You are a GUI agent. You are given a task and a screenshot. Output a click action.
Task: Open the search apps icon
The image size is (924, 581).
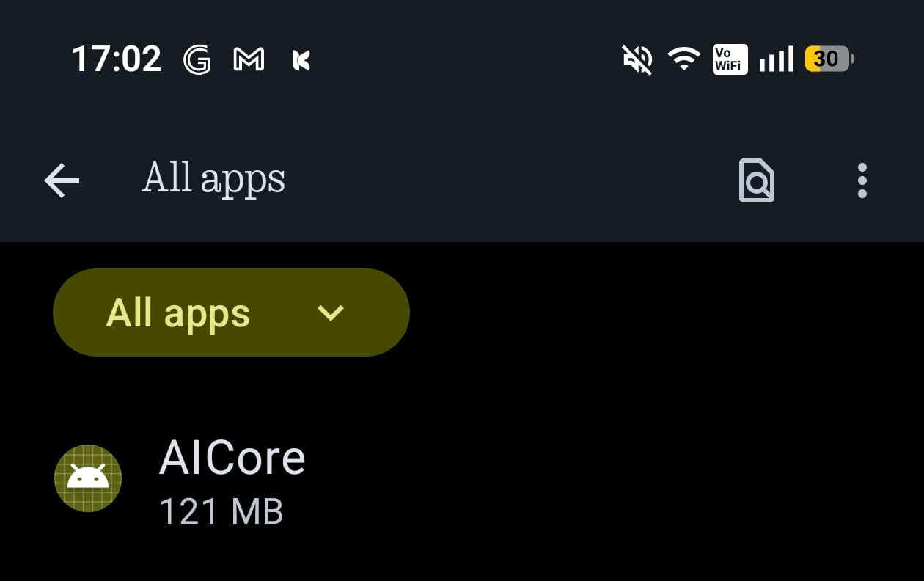pos(756,180)
